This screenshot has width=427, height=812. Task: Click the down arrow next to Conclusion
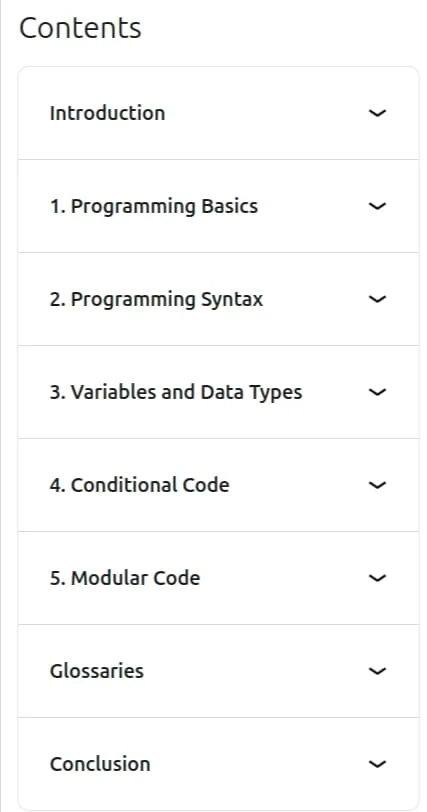pos(377,764)
